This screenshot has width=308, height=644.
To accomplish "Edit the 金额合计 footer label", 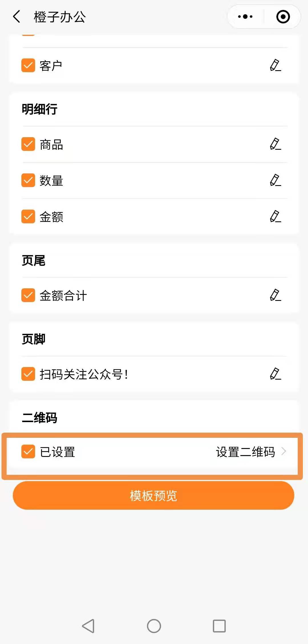I will click(275, 295).
